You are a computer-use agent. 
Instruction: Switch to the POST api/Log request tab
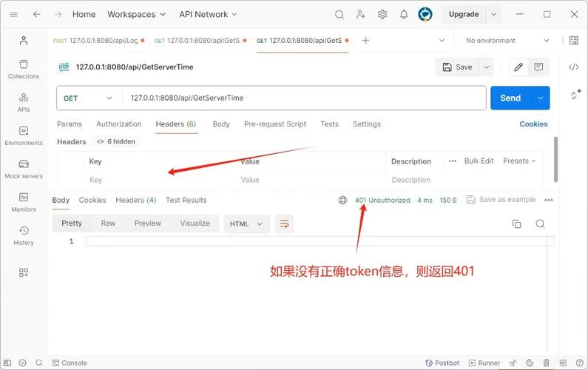click(x=98, y=41)
